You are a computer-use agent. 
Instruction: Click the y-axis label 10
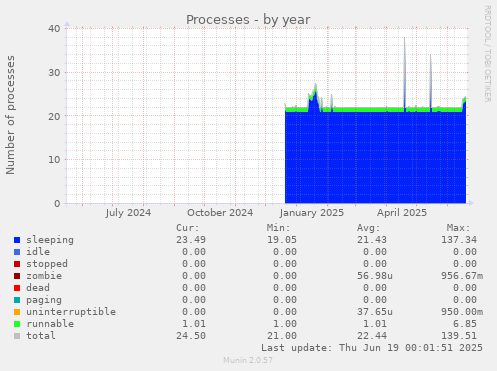coord(54,160)
